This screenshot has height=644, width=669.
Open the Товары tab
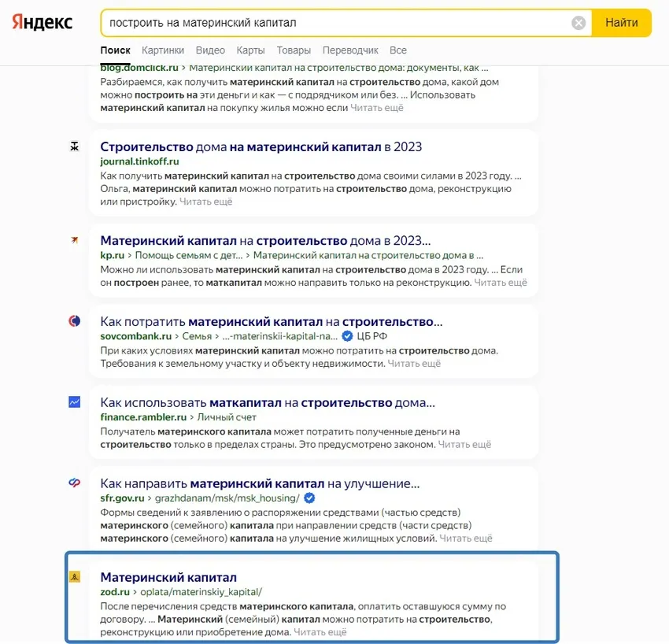point(293,49)
